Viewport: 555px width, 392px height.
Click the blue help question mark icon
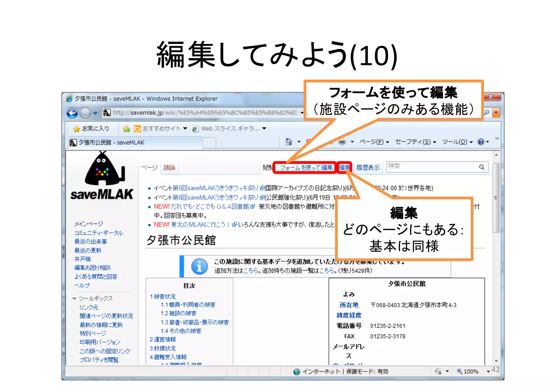pos(481,142)
